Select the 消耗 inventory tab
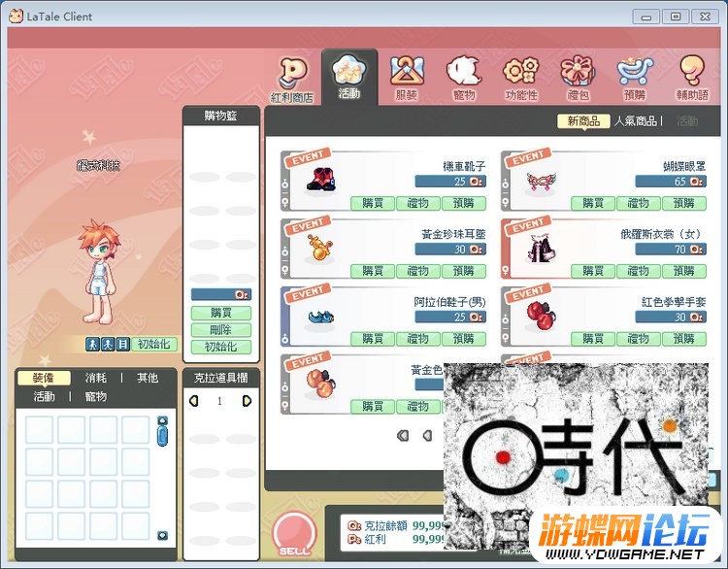Viewport: 728px width, 569px height. [x=96, y=378]
